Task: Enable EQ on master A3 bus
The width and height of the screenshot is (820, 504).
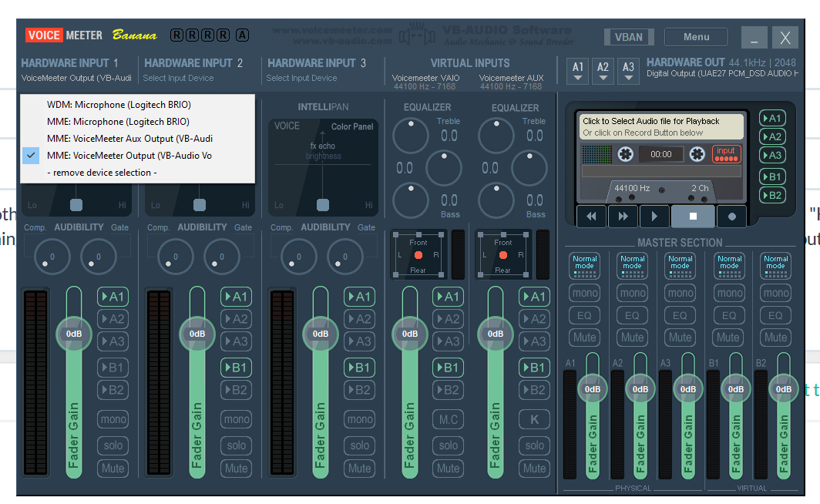Action: click(x=680, y=315)
